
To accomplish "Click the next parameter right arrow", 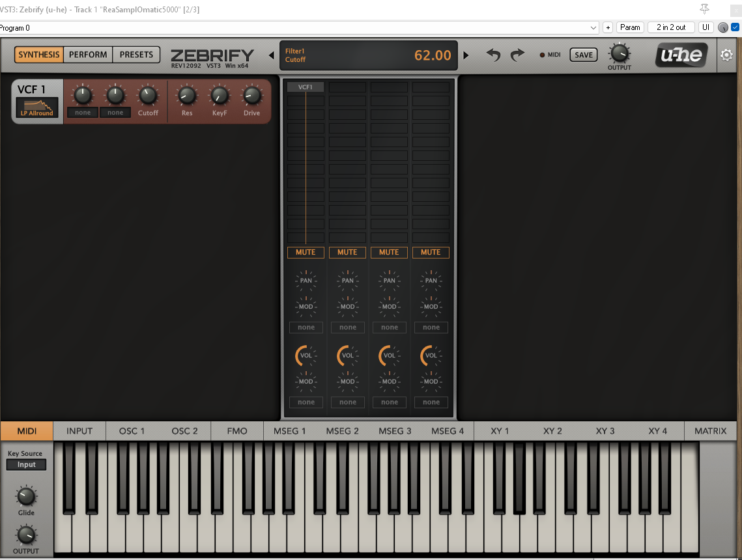I will point(466,55).
